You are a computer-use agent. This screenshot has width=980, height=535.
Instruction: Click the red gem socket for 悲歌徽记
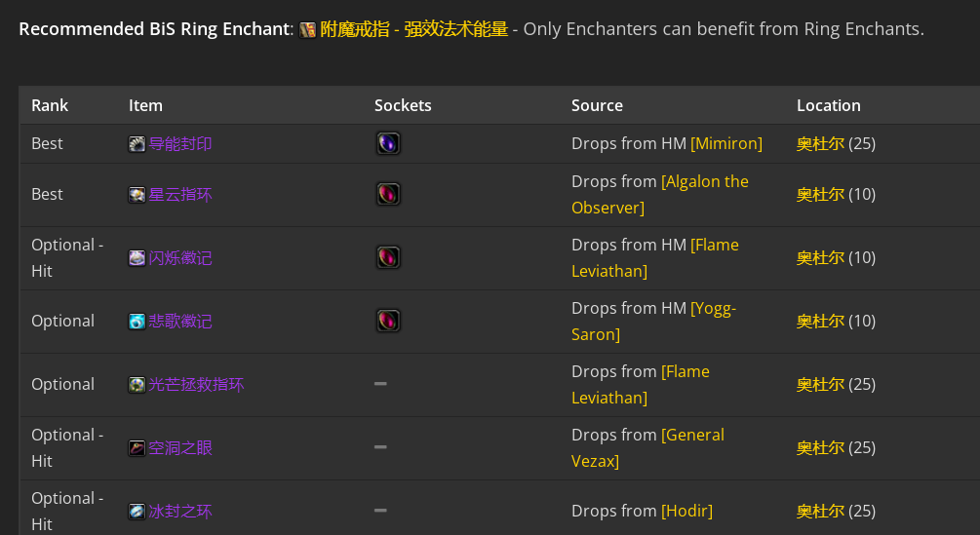coord(388,321)
